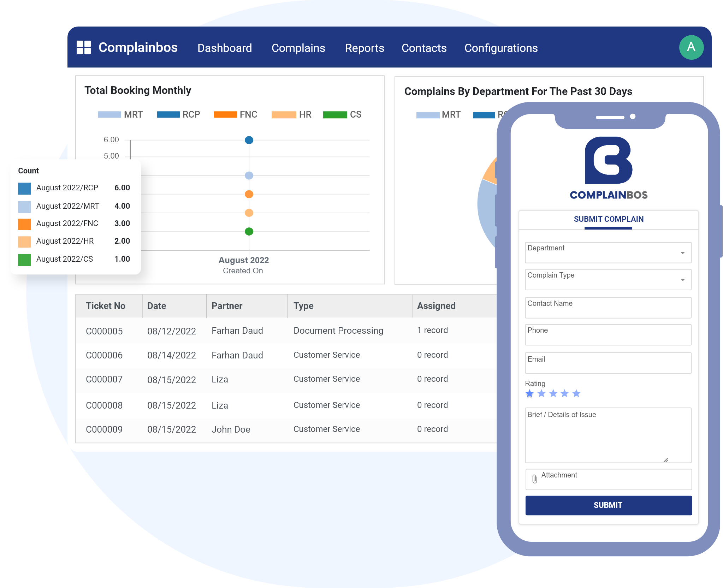Screen dimensions: 723x588
Task: Open ticket C000005 row
Action: click(286, 331)
